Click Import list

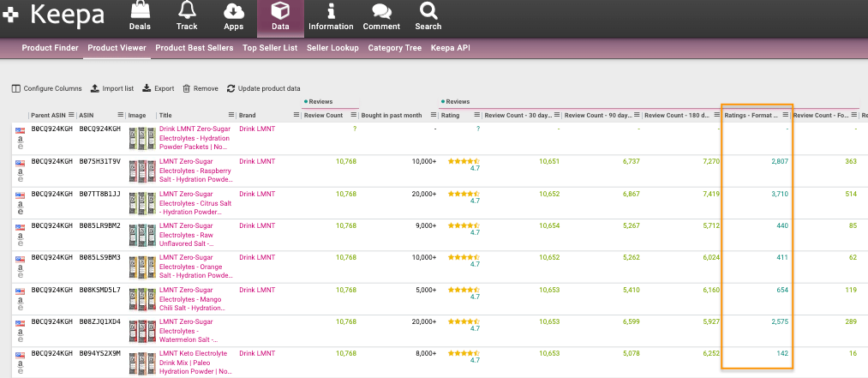point(112,88)
